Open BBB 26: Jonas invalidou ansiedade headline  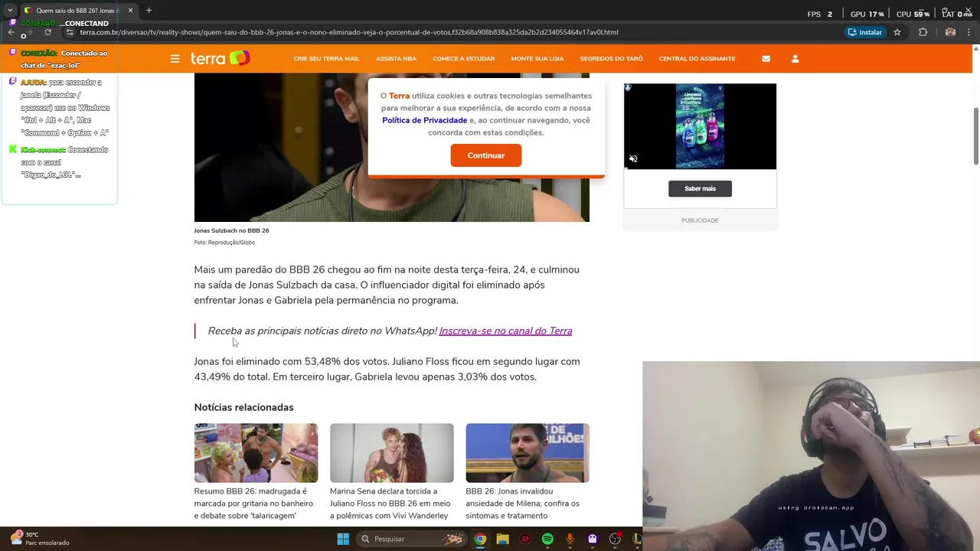523,504
